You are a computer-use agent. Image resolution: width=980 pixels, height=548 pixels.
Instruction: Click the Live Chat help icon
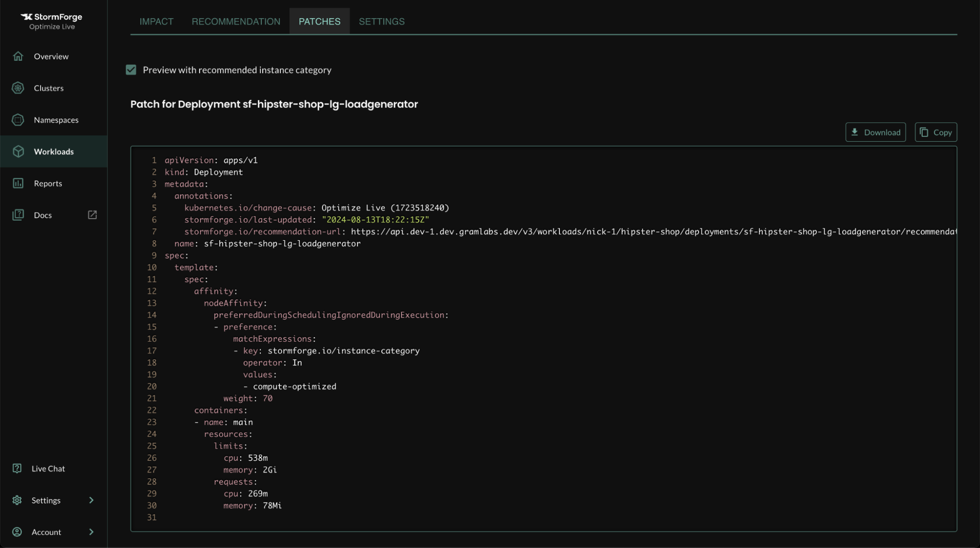17,469
